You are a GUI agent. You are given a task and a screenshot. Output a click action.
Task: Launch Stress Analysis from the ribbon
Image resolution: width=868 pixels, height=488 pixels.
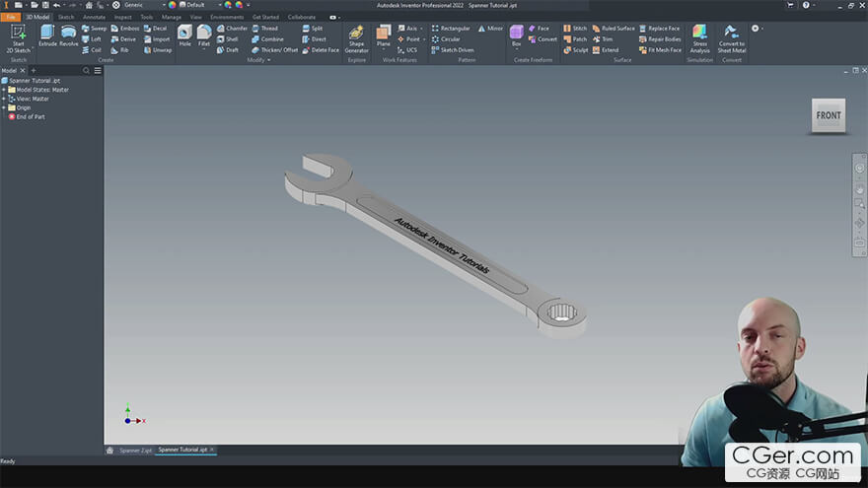coord(699,37)
